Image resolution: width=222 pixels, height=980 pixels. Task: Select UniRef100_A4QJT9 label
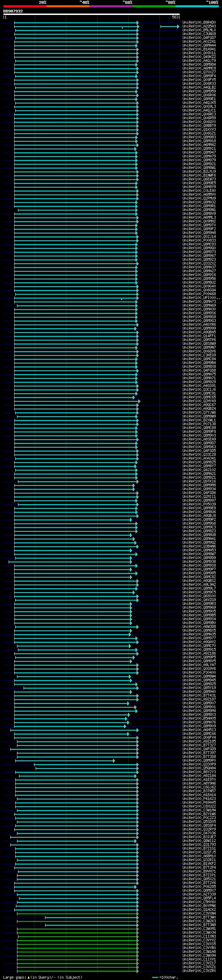(x=199, y=60)
